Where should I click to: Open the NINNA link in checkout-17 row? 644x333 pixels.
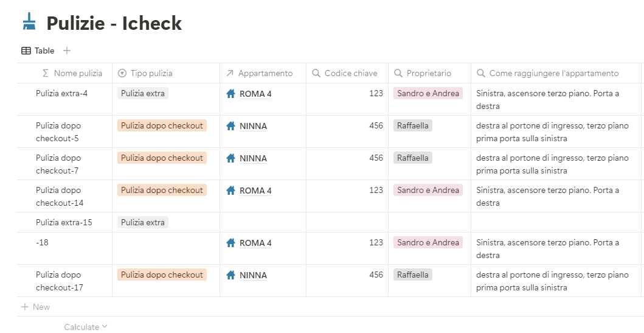click(253, 275)
